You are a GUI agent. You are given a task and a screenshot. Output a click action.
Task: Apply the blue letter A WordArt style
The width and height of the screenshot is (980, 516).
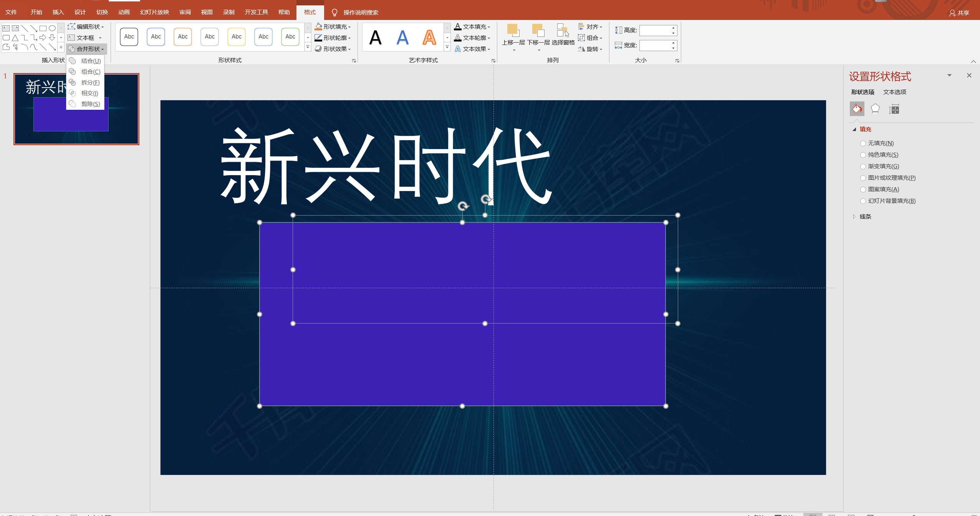pyautogui.click(x=402, y=37)
